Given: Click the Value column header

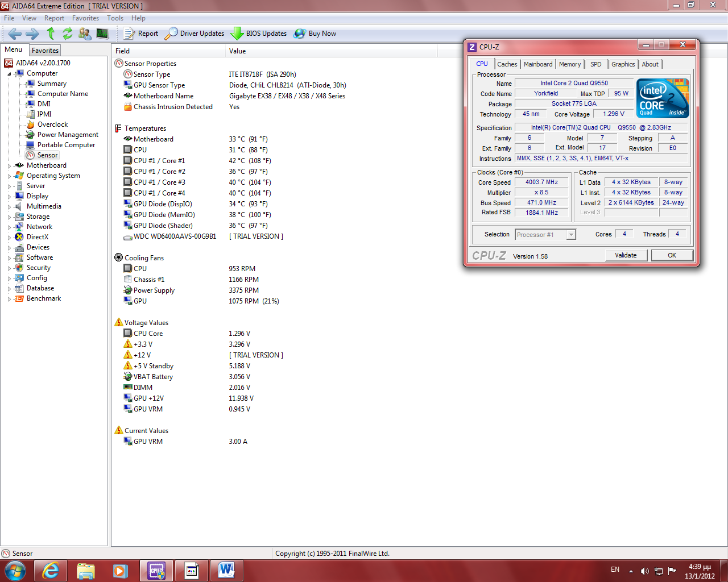Looking at the screenshot, I should (x=331, y=51).
